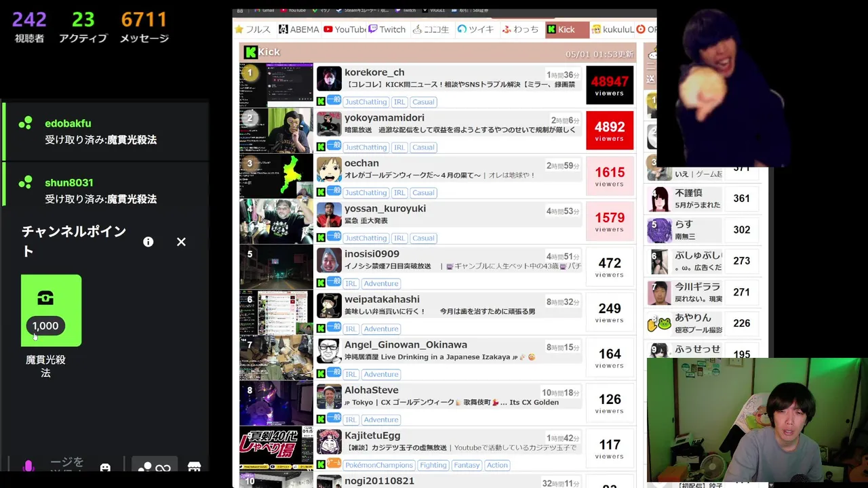Open the shop icon in chat bar
The image size is (868, 488).
click(x=194, y=468)
